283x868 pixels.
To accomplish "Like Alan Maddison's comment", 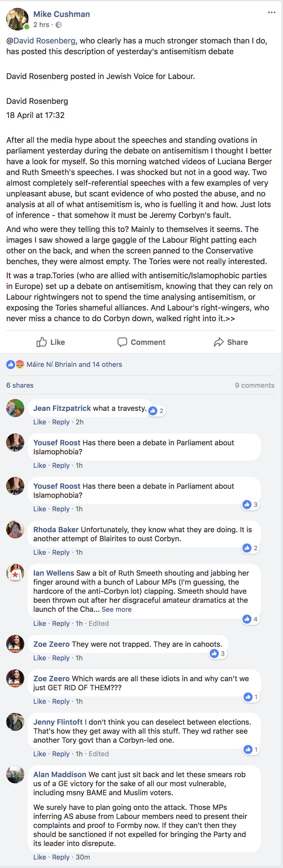I will click(39, 857).
